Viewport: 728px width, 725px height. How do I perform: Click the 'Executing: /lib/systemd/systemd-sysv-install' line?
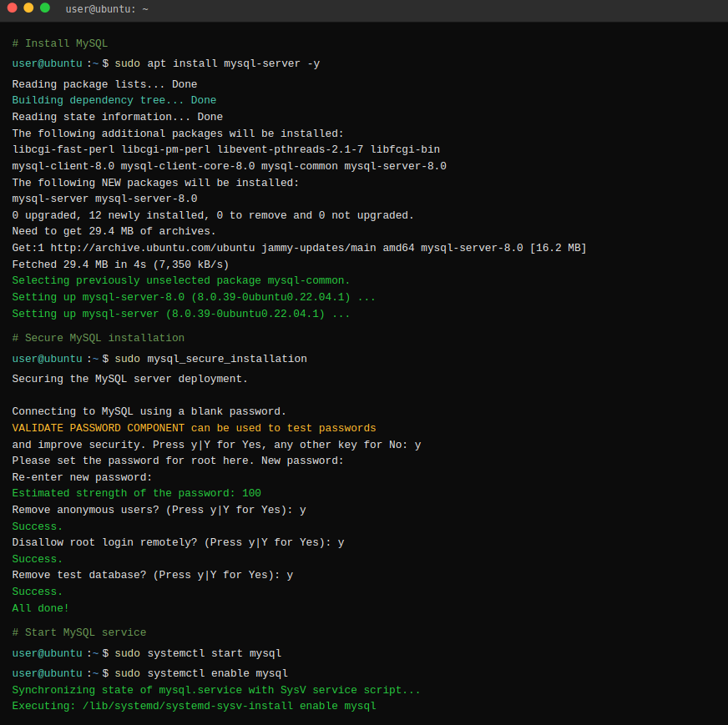pyautogui.click(x=194, y=706)
